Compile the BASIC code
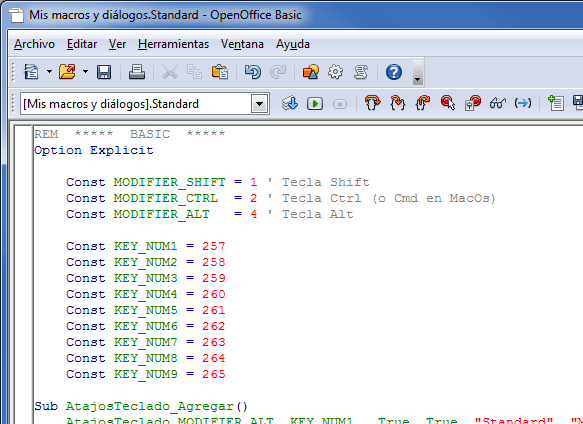Viewport: 583px width, 424px height. tap(290, 103)
